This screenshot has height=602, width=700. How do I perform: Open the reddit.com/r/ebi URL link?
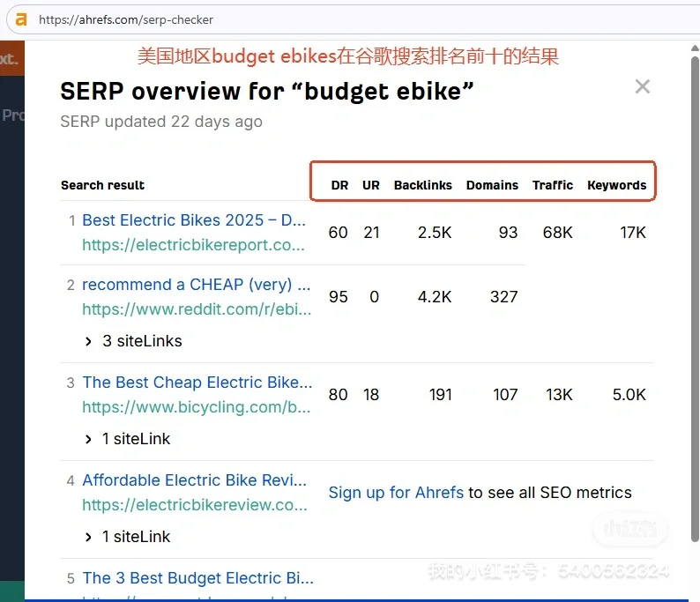[x=197, y=308]
